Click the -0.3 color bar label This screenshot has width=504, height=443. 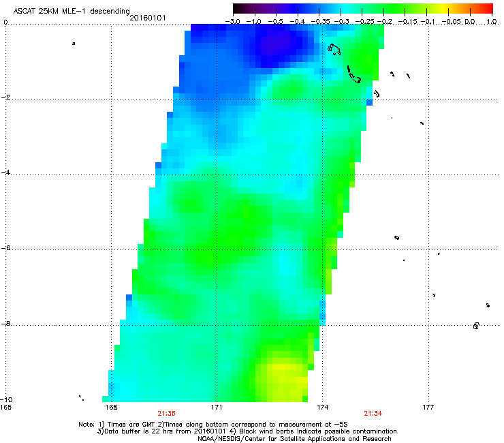pos(342,22)
